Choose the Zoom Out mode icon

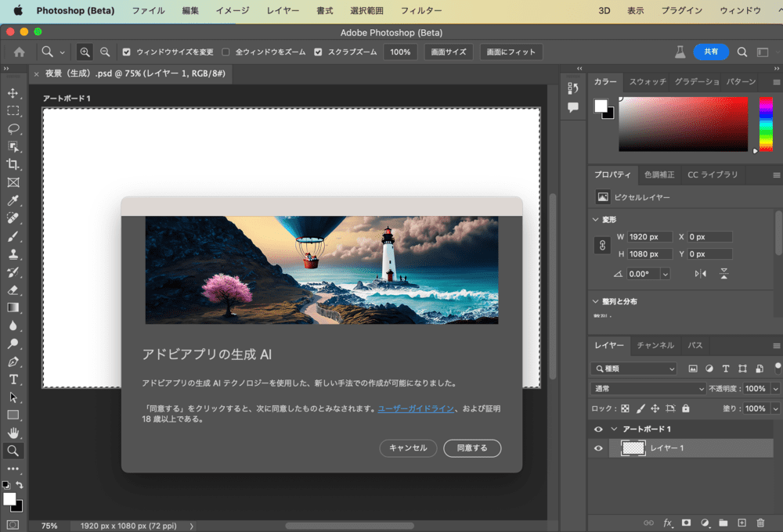pos(105,52)
